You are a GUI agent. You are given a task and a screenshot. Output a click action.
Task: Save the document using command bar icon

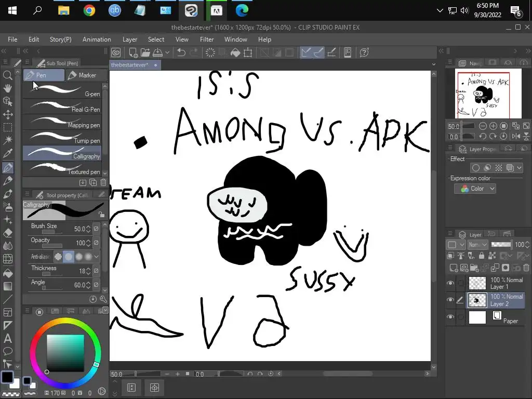157,52
